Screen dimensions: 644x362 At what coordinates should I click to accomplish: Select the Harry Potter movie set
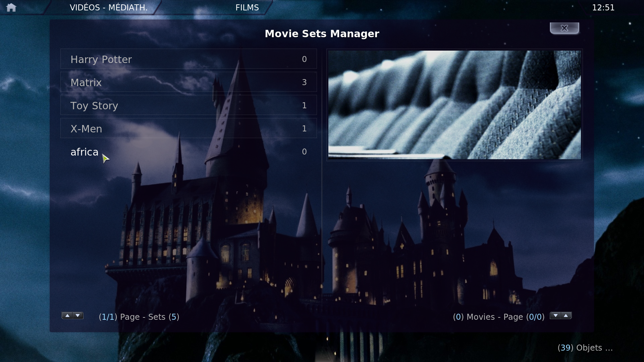click(x=189, y=59)
